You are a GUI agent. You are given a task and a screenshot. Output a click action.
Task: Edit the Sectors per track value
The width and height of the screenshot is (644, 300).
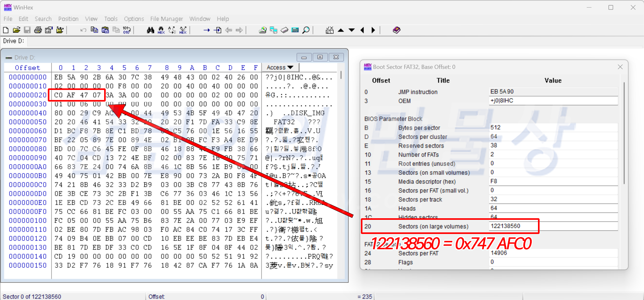point(553,199)
